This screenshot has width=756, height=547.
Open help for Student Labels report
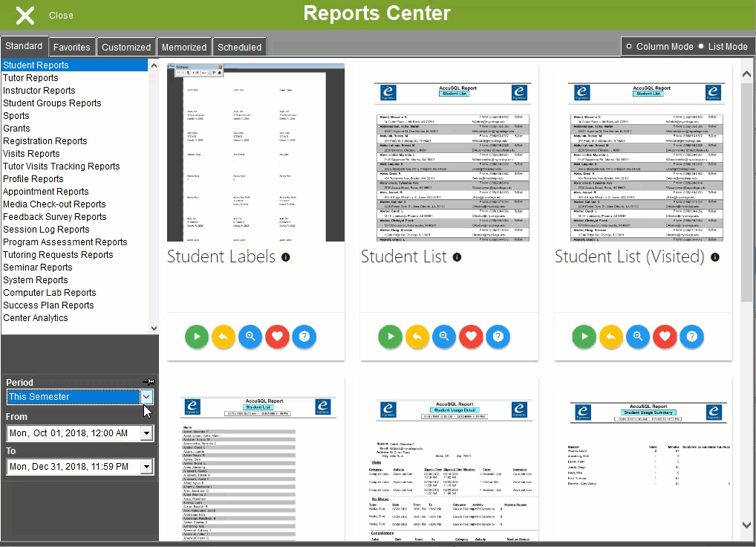[x=304, y=336]
